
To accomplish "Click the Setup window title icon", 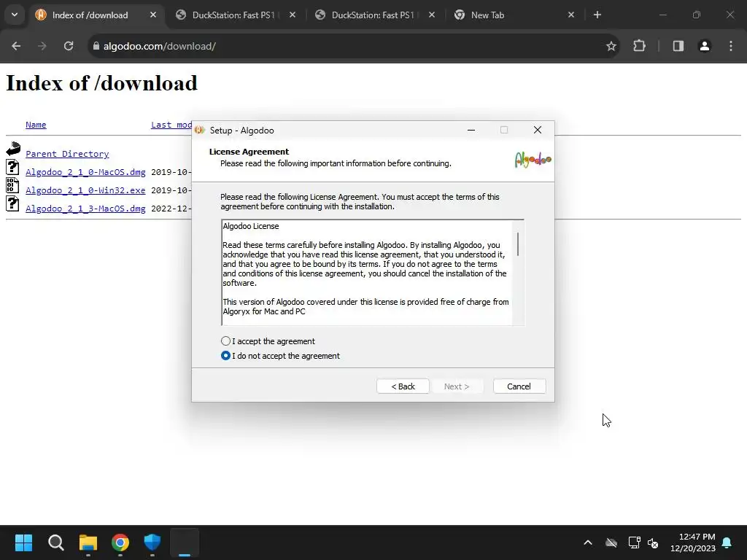I will 200,130.
